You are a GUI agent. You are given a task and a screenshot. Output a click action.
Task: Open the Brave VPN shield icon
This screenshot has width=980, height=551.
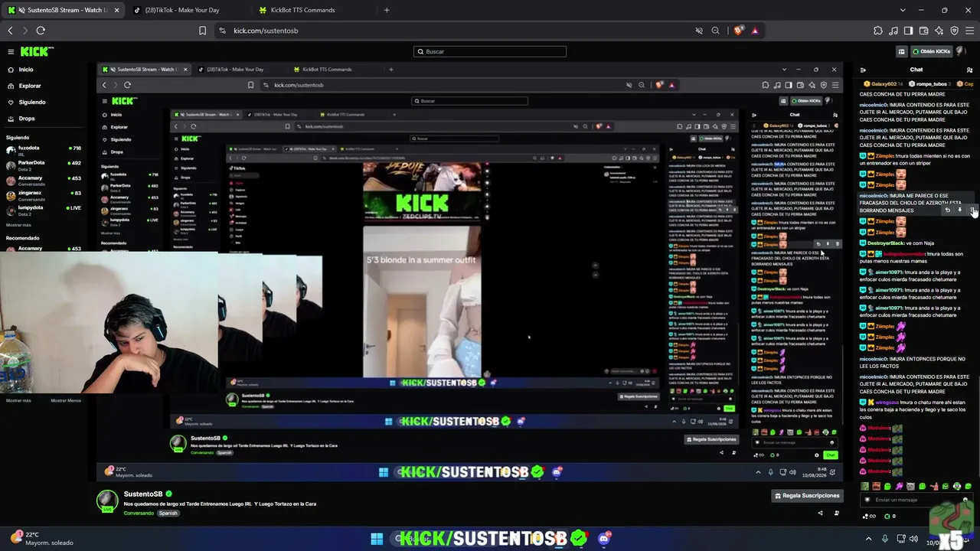pos(954,31)
